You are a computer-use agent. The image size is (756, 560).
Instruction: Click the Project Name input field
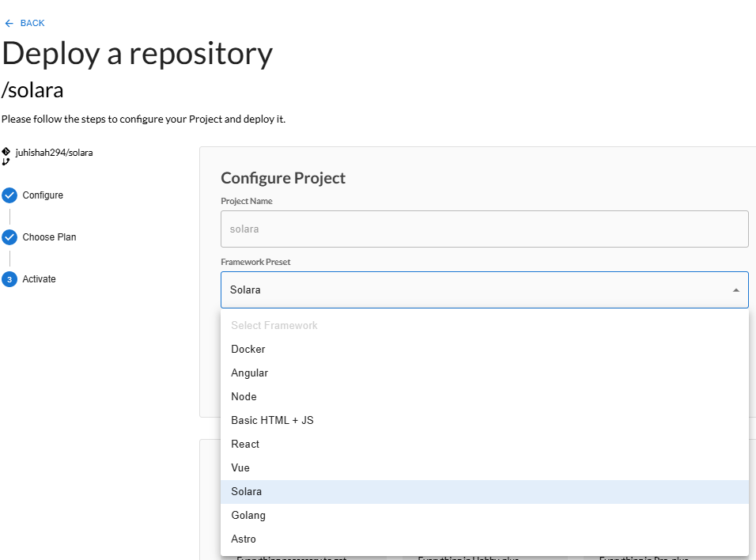484,229
